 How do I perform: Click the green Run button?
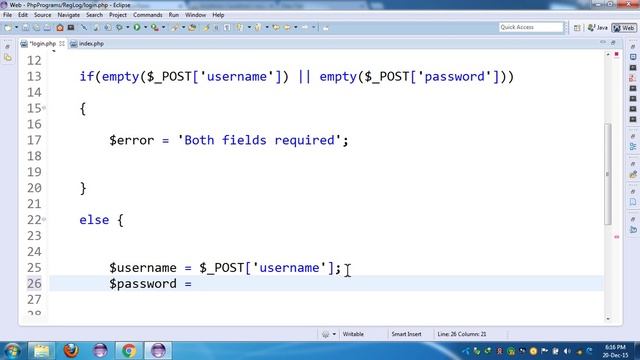(137, 27)
